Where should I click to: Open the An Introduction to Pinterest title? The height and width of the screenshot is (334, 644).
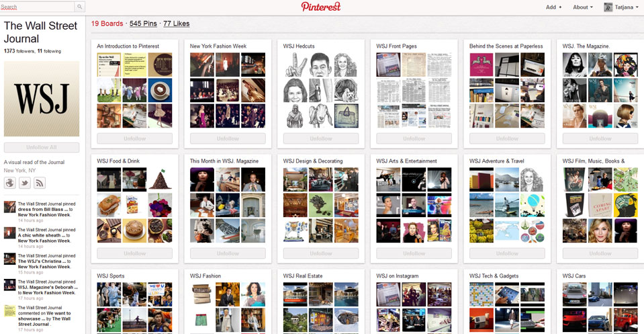tap(128, 46)
